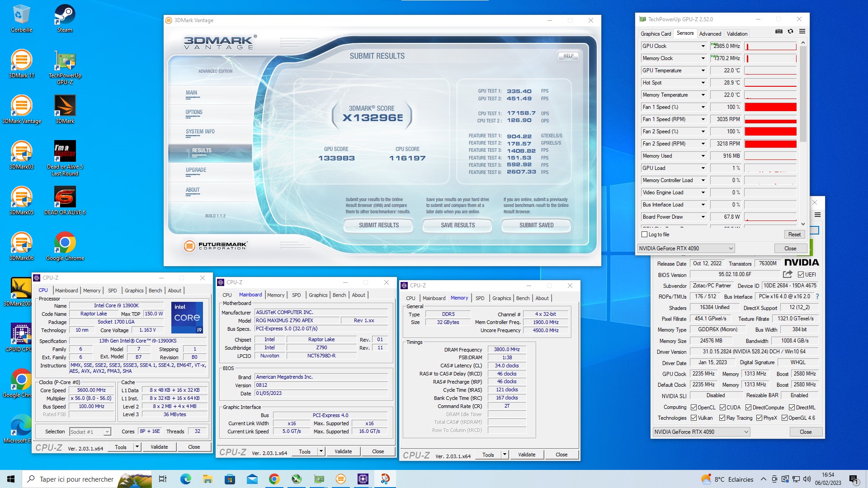Open Socket #1 selection dropdown in CPU-Z
The image size is (868, 488).
pyautogui.click(x=90, y=432)
